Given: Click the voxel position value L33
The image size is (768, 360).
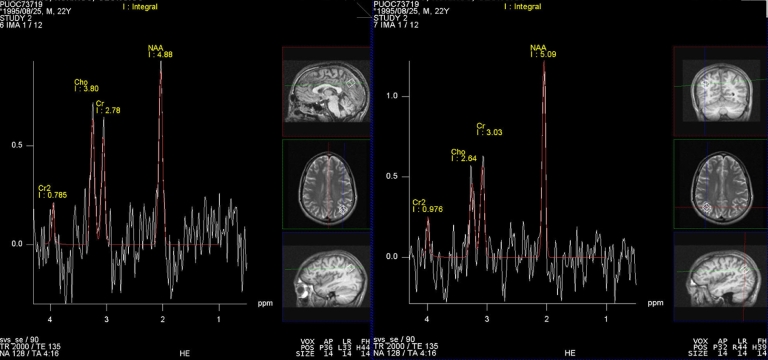Looking at the screenshot, I should click(x=346, y=347).
